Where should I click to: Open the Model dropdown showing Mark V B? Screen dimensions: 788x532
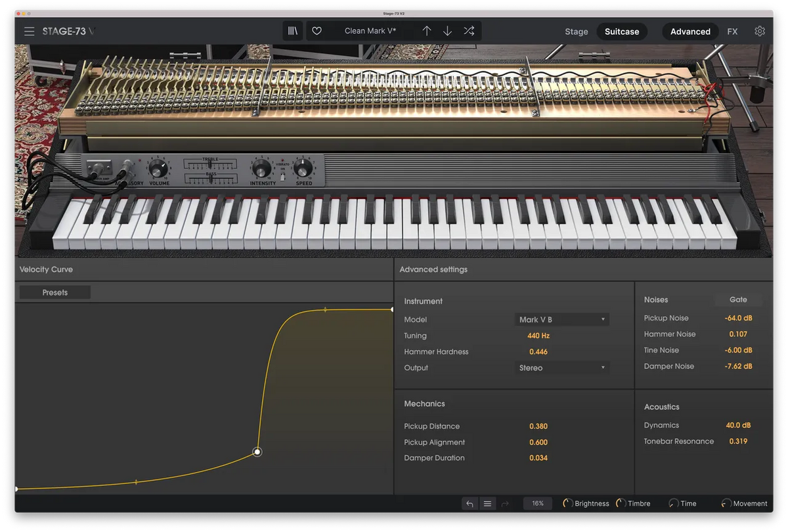click(561, 320)
